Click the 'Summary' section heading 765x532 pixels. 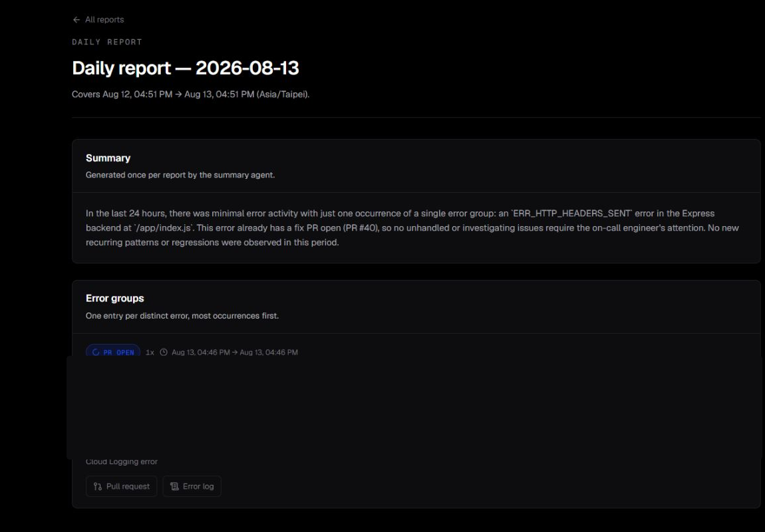[x=108, y=158]
